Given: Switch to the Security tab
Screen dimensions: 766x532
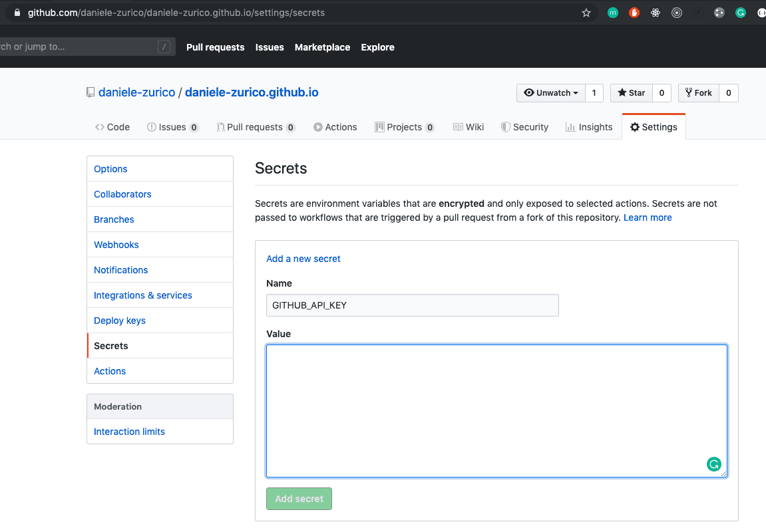Looking at the screenshot, I should [x=524, y=127].
